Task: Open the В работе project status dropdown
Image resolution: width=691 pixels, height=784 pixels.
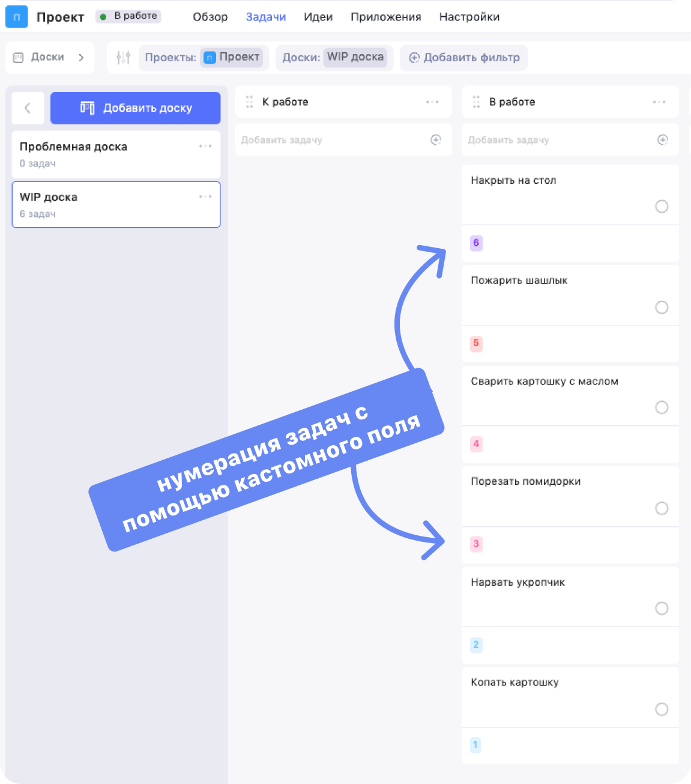Action: [x=128, y=16]
